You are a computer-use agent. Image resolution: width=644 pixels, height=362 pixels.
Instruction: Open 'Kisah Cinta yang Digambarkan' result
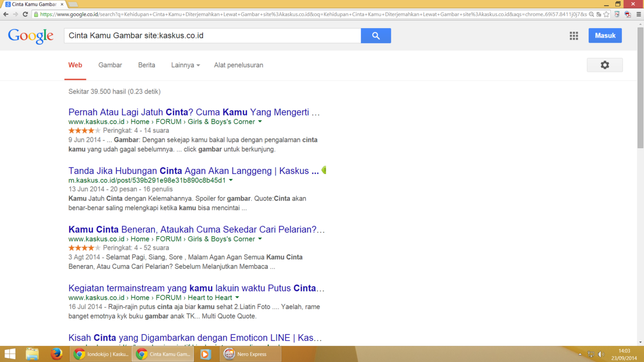pyautogui.click(x=195, y=338)
